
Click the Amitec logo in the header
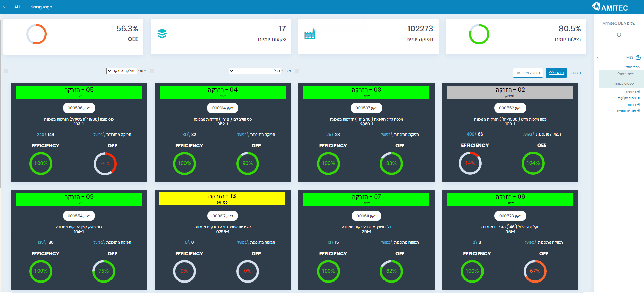pyautogui.click(x=610, y=7)
